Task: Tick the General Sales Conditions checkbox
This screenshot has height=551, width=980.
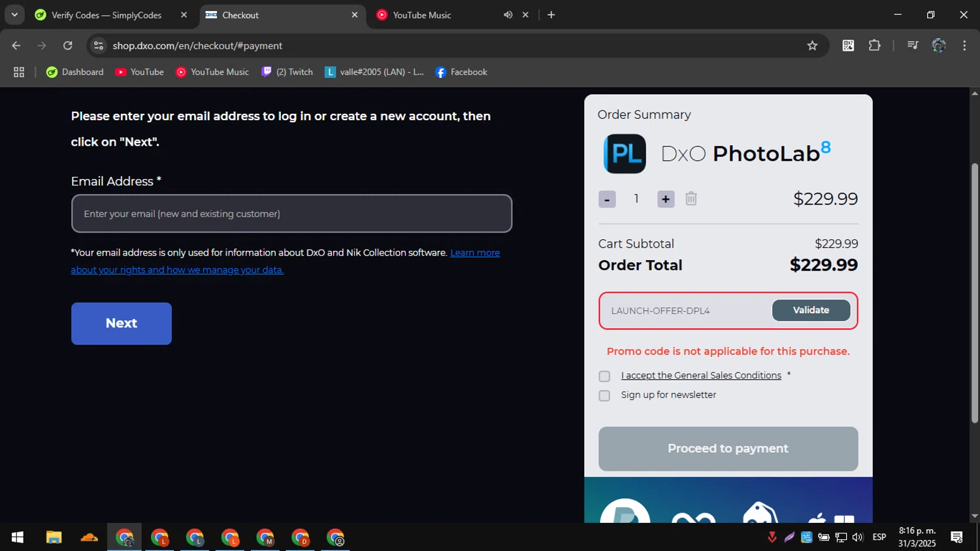Action: [x=604, y=376]
